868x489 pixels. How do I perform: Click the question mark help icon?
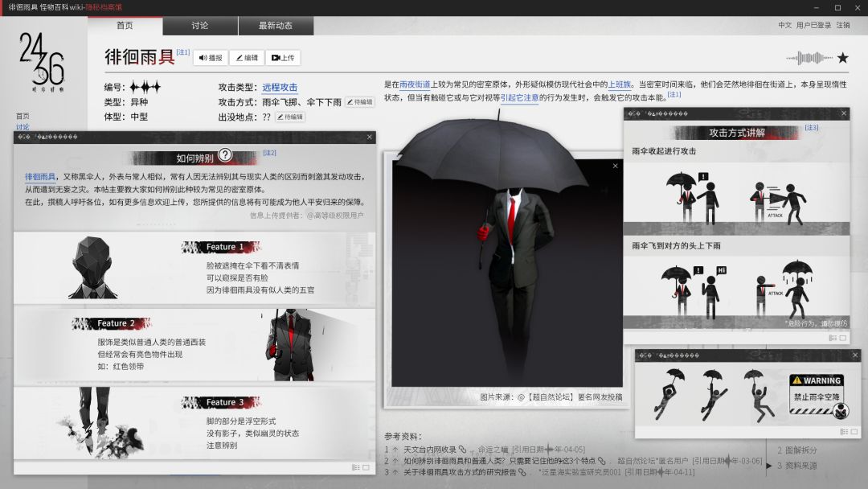[x=225, y=154]
